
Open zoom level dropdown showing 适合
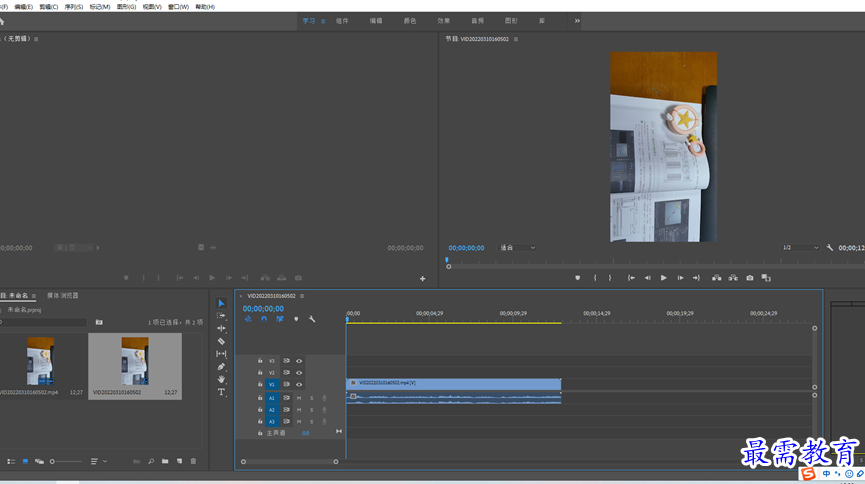(x=517, y=248)
